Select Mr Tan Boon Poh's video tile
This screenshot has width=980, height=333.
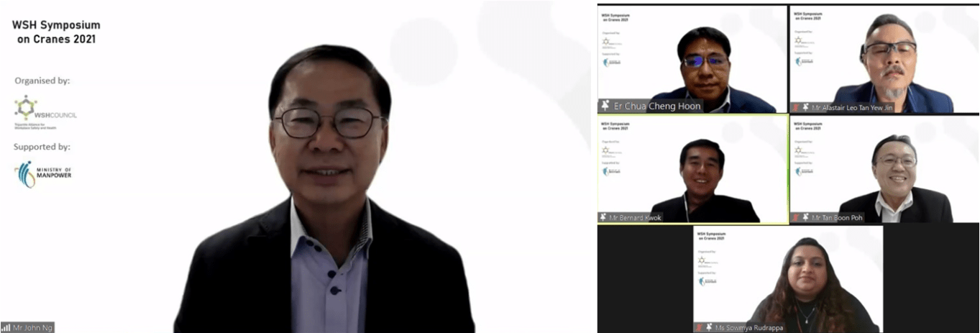884,169
